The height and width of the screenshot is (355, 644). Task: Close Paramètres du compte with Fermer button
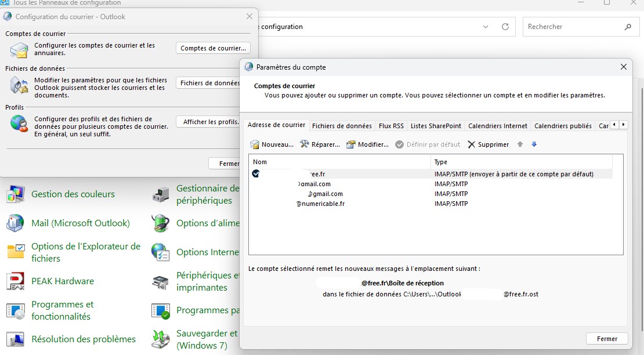click(x=607, y=339)
